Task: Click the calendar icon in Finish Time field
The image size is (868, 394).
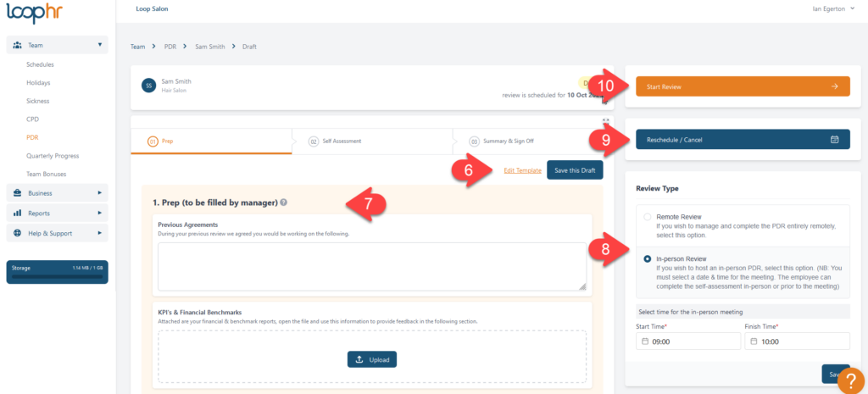Action: [x=754, y=342]
